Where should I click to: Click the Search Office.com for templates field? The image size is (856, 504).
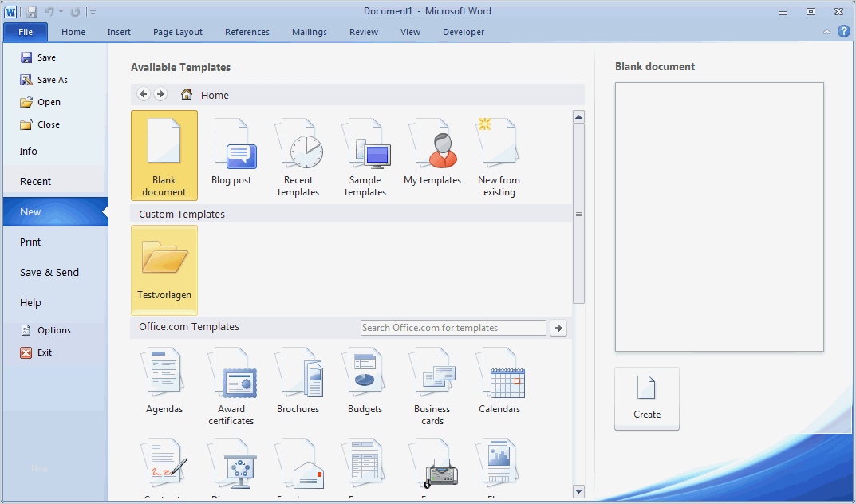[x=453, y=328]
